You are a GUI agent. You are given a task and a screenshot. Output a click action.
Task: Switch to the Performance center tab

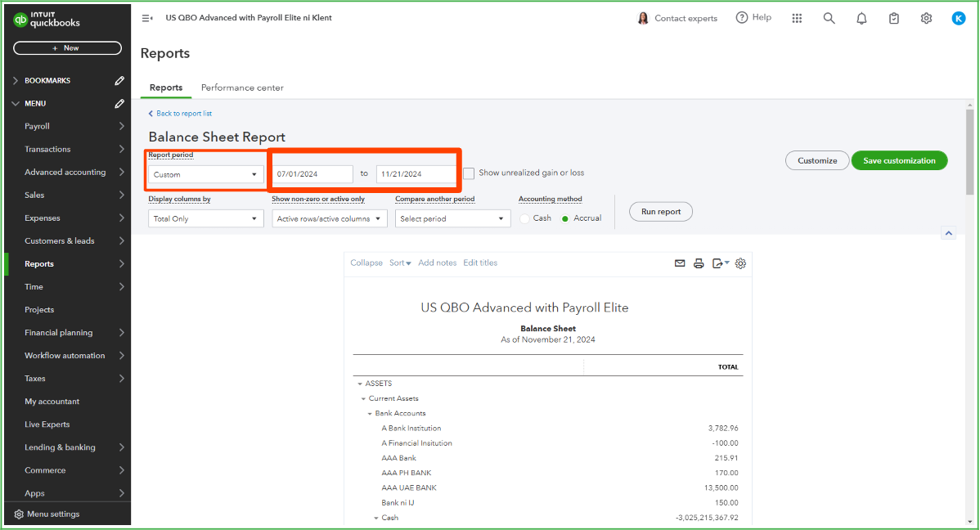(x=242, y=88)
